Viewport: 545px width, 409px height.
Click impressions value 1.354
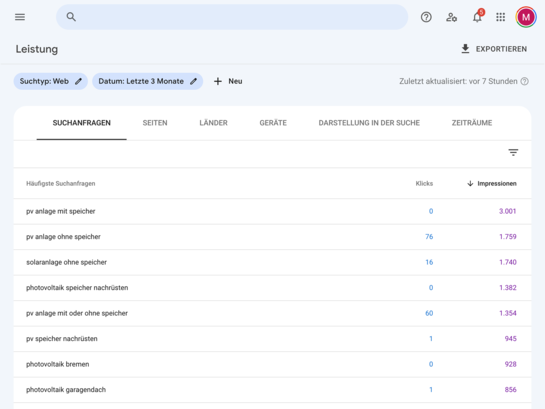[x=508, y=313]
